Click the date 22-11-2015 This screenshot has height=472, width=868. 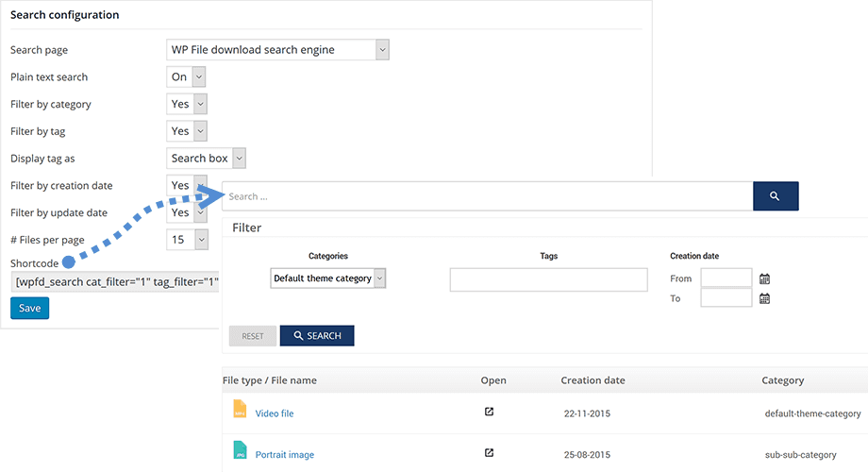pyautogui.click(x=588, y=413)
